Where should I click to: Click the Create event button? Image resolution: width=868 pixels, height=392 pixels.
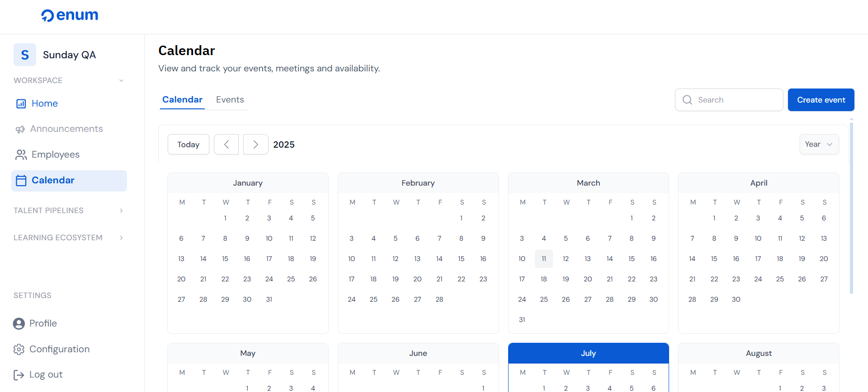point(821,100)
